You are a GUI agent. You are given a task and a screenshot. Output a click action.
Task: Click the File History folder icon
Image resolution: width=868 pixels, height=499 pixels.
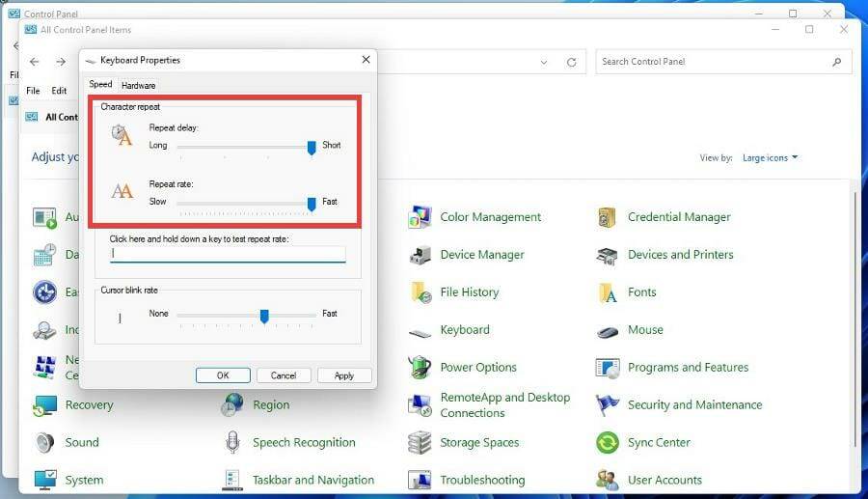tap(420, 292)
